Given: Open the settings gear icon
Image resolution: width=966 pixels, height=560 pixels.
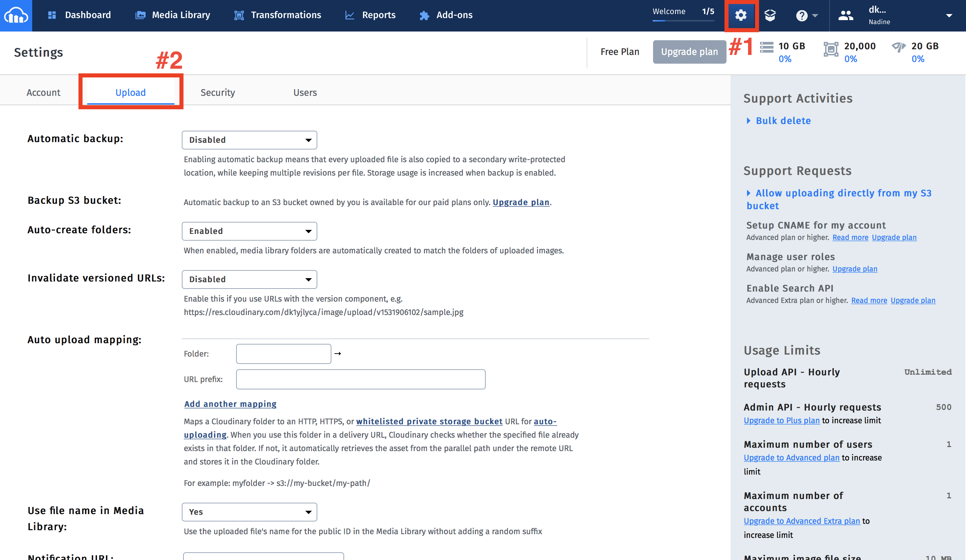Looking at the screenshot, I should pos(741,15).
